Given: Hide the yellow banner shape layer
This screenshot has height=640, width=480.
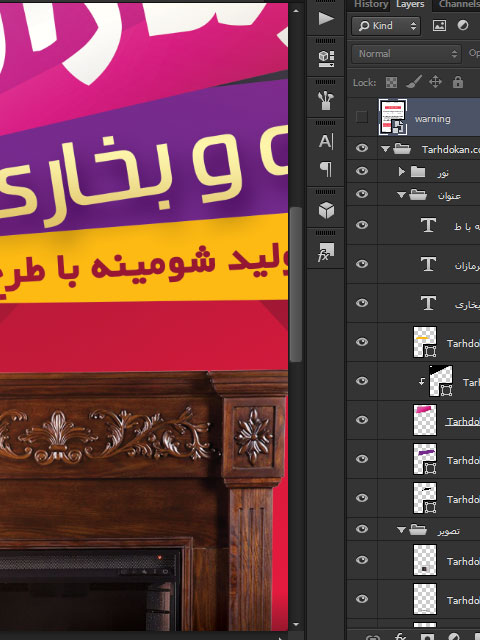Looking at the screenshot, I should [362, 342].
